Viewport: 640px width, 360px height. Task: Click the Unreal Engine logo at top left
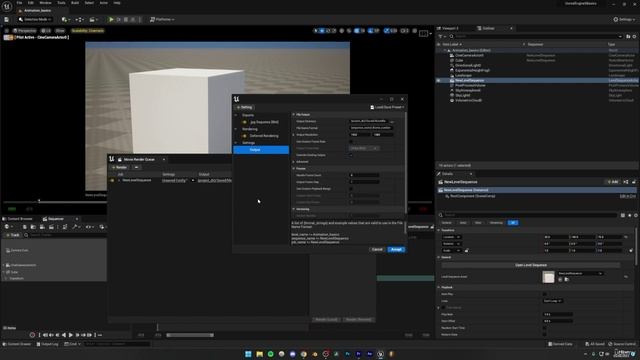click(7, 6)
